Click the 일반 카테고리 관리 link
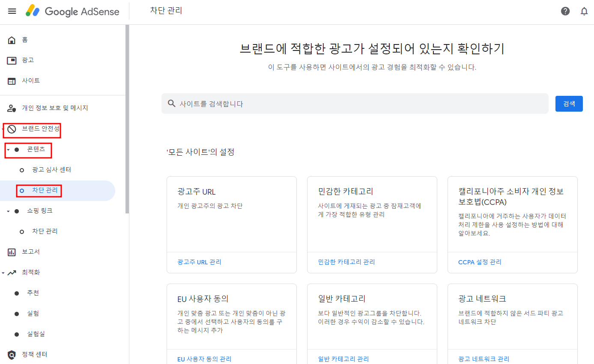594x364 pixels. [343, 359]
